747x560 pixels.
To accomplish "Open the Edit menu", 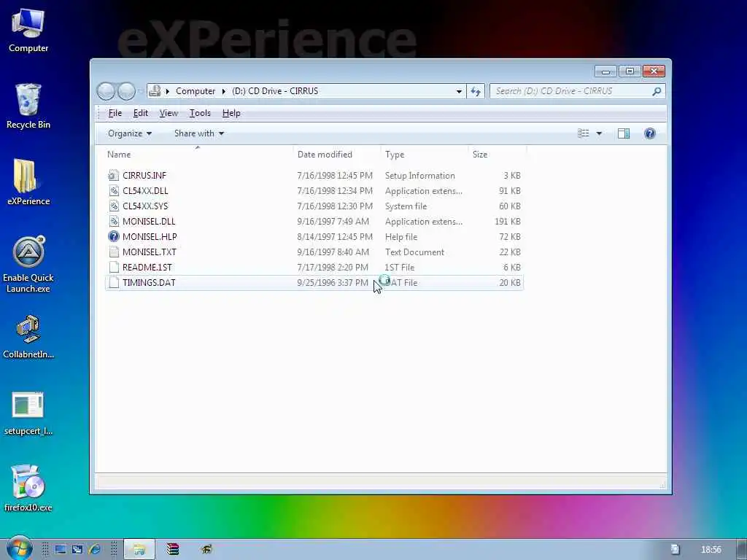I will point(141,113).
